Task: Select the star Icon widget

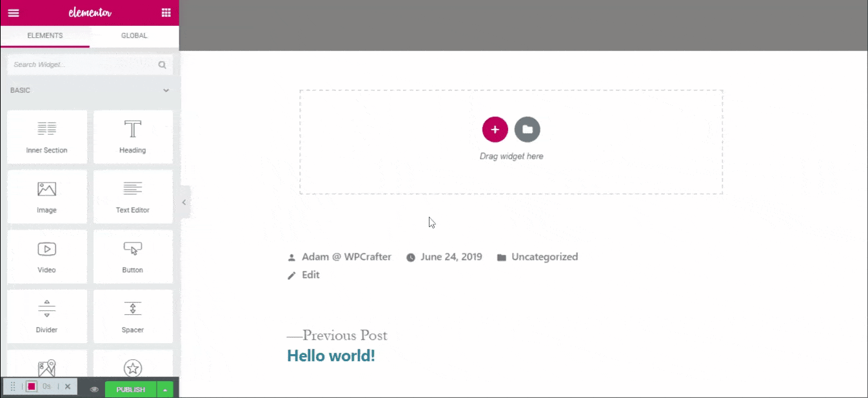Action: click(x=133, y=364)
